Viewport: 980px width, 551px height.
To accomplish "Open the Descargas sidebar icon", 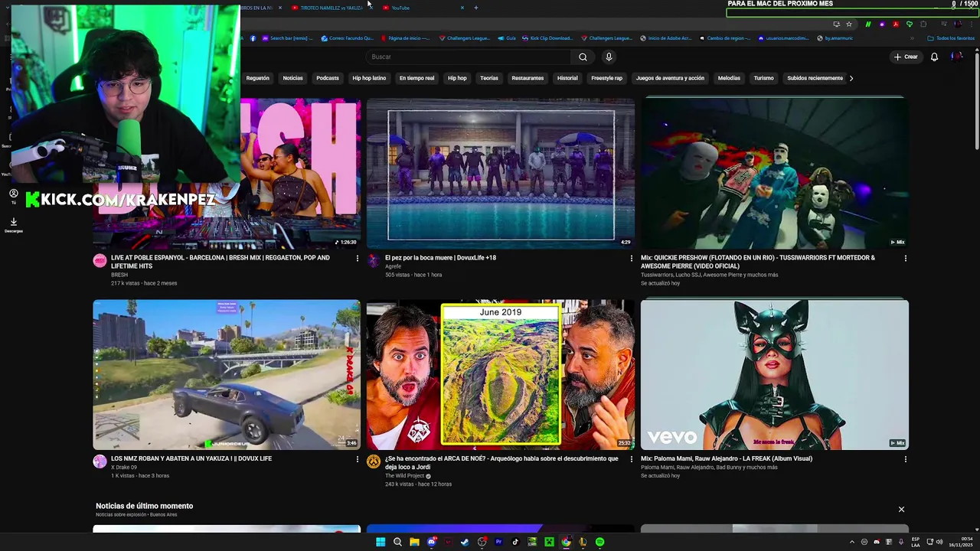I will coord(13,224).
